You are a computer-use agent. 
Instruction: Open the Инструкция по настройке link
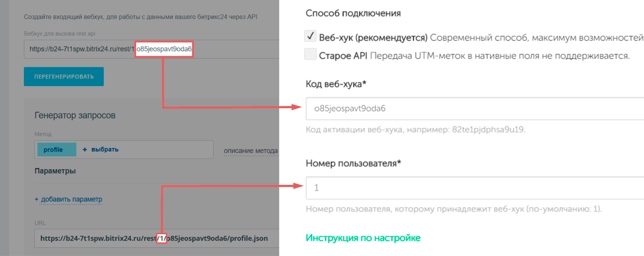pos(363,238)
